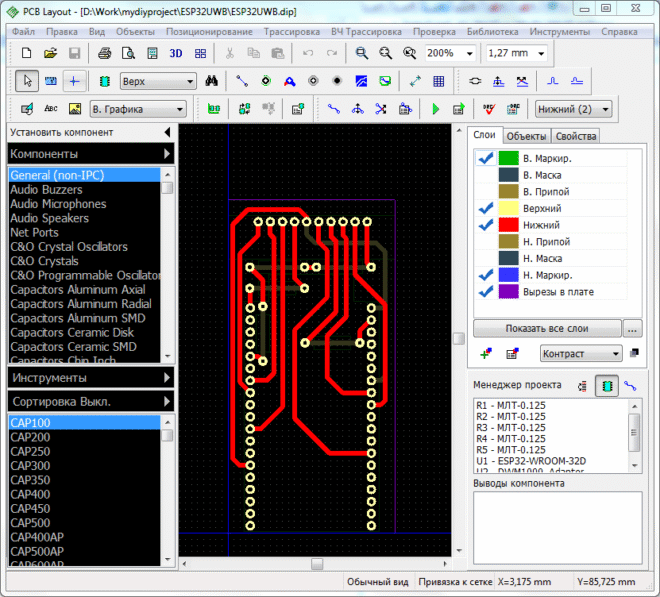660x597 pixels.
Task: Switch to the Объекты tab
Action: pos(526,136)
